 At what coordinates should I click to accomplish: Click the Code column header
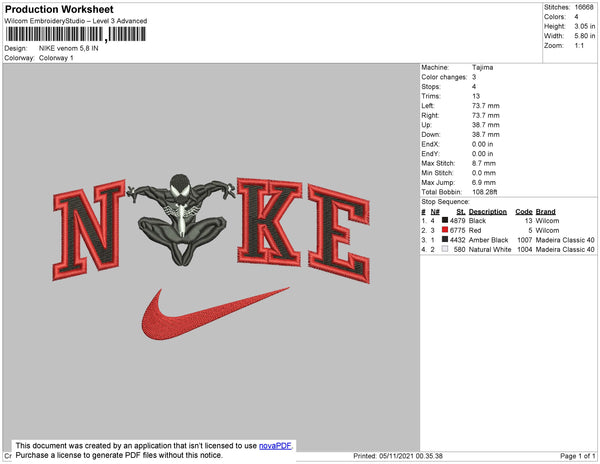point(523,212)
